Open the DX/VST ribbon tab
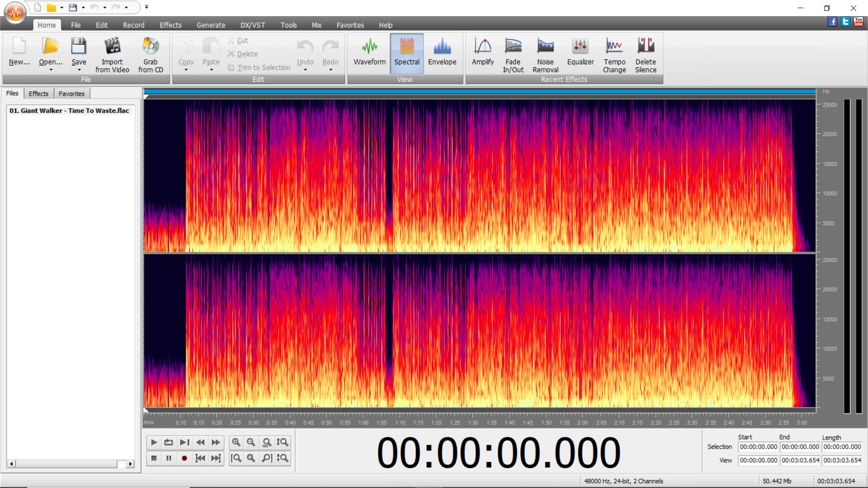 (x=253, y=25)
